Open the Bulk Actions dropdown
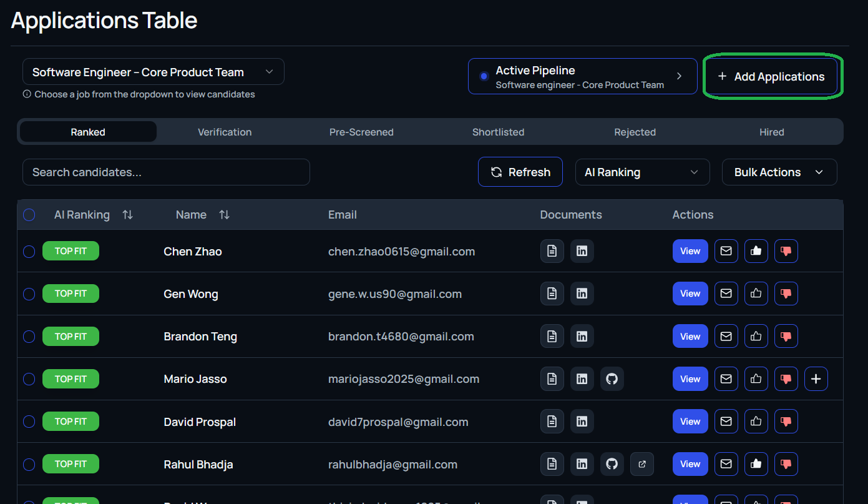 click(x=779, y=172)
